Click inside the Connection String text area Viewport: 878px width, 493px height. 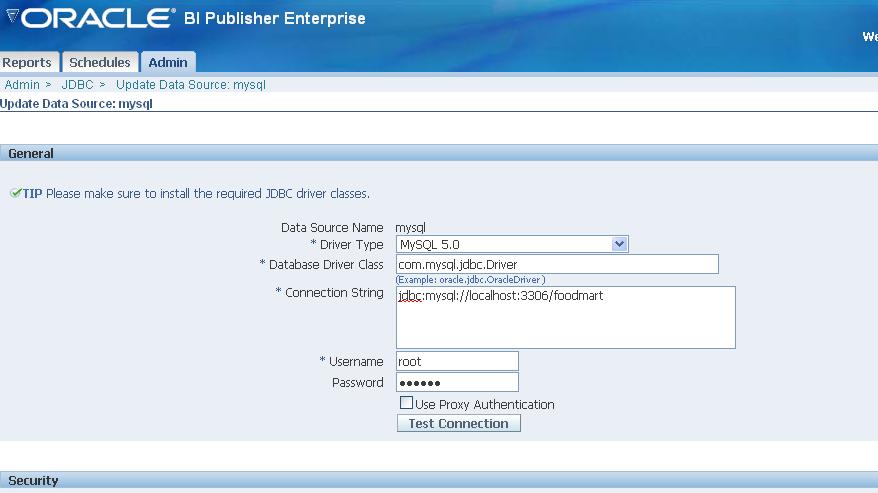pyautogui.click(x=566, y=318)
